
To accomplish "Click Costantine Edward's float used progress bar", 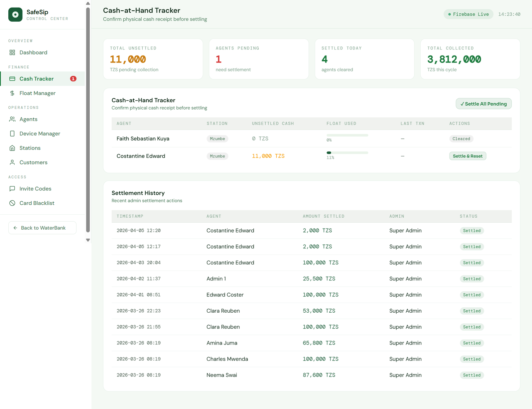I will [347, 153].
